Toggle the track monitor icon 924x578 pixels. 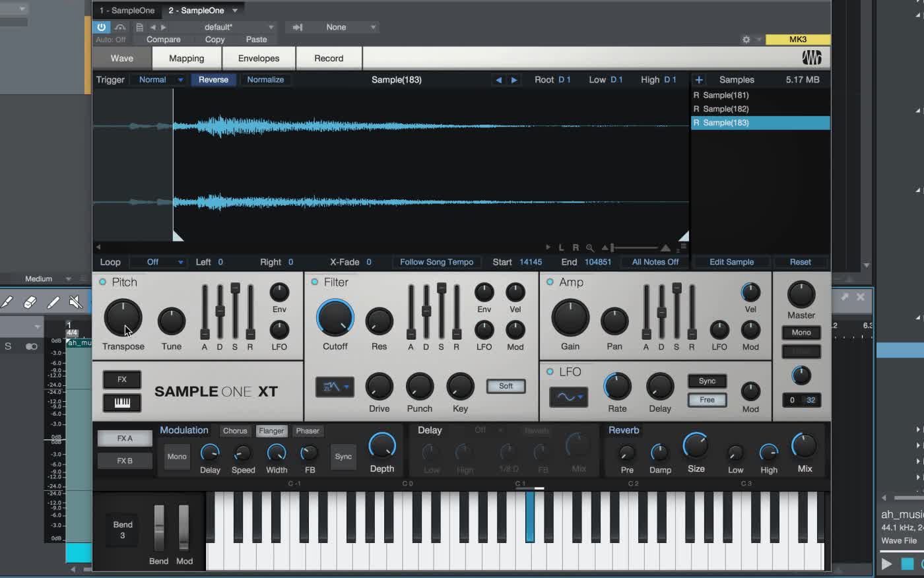tap(31, 346)
